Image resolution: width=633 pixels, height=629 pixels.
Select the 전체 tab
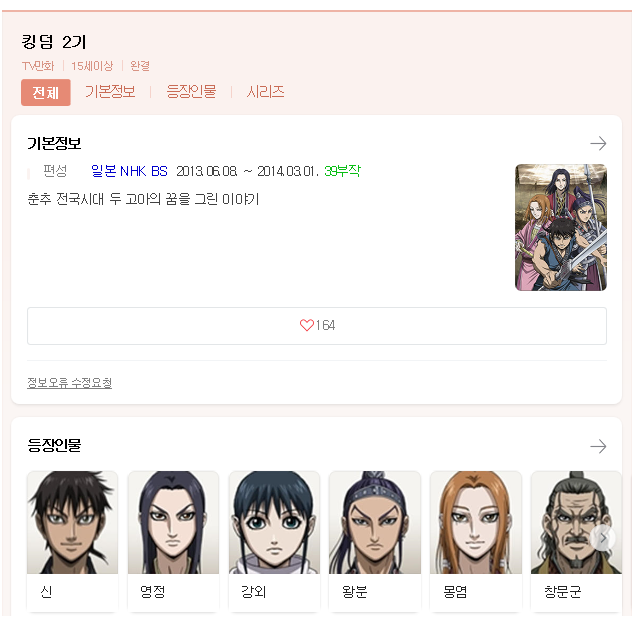(46, 92)
